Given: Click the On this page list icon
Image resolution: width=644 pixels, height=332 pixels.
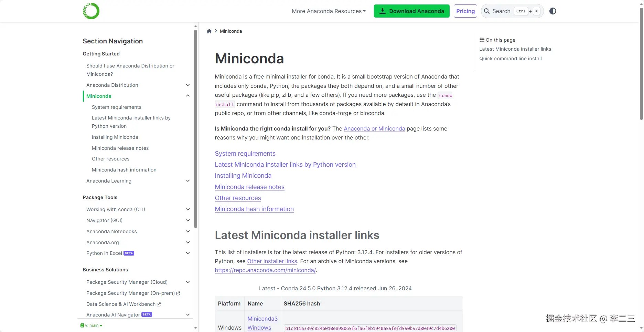Looking at the screenshot, I should [x=482, y=40].
